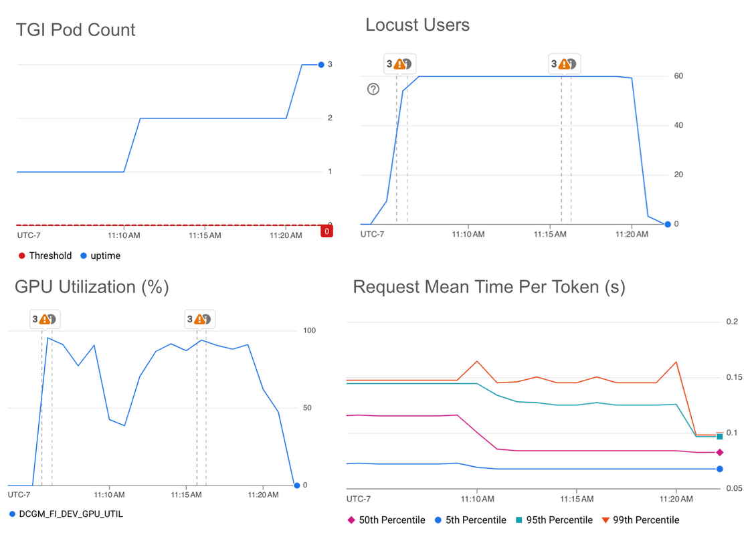Click the blue endpoint dot on Locust Users chart
Viewport: 756px width, 535px height.
666,225
